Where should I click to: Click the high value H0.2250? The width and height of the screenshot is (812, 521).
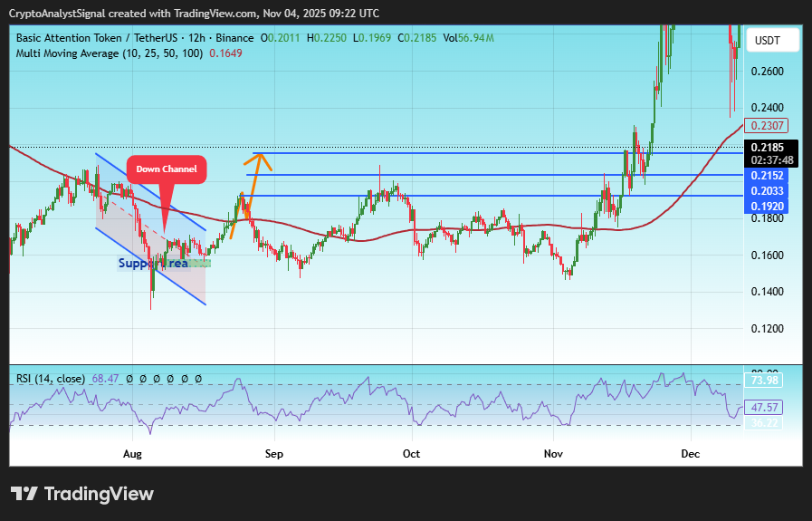click(x=326, y=38)
